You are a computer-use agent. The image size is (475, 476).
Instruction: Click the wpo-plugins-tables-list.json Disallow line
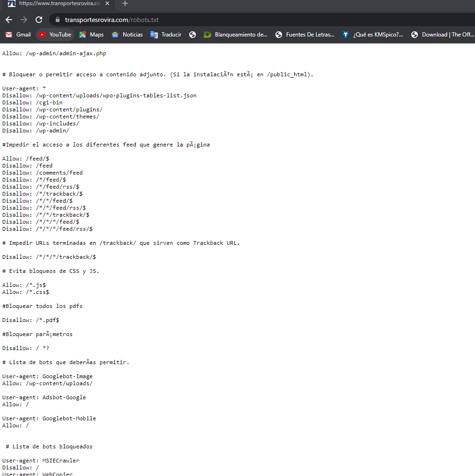click(x=99, y=95)
